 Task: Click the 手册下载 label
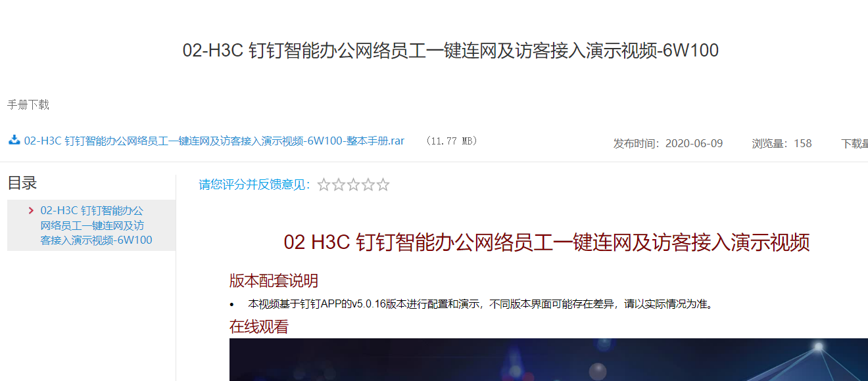point(28,105)
